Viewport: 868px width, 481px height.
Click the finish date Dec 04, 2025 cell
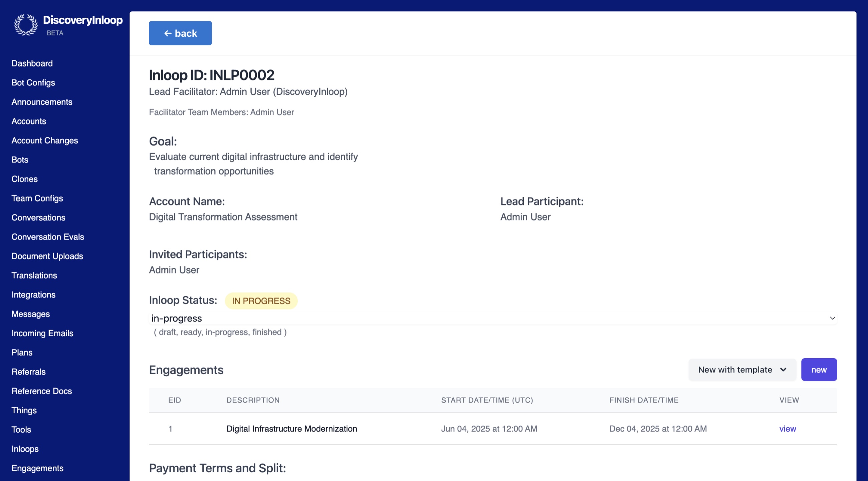[658, 429]
